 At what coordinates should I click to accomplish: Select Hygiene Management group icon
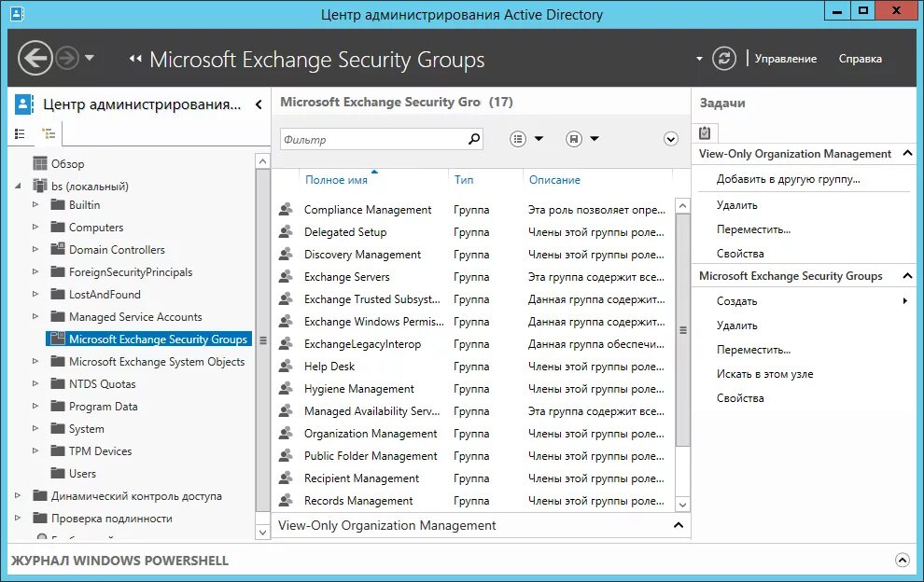click(x=286, y=388)
